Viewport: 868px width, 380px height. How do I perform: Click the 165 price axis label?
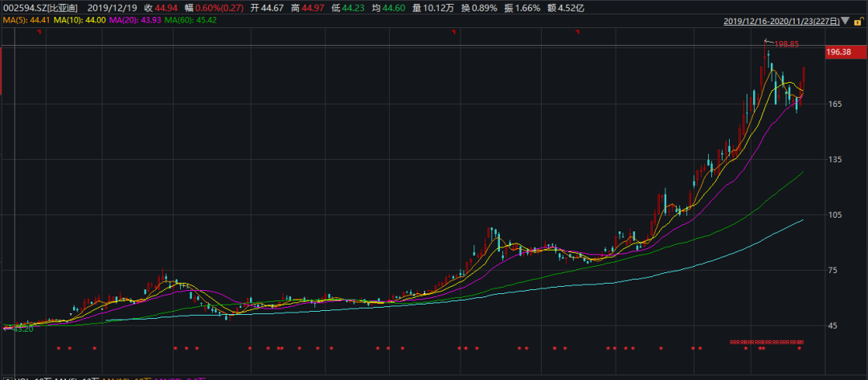click(835, 104)
